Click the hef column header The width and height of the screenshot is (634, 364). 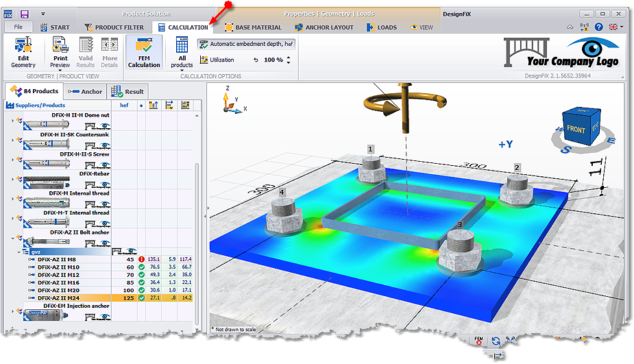(124, 105)
